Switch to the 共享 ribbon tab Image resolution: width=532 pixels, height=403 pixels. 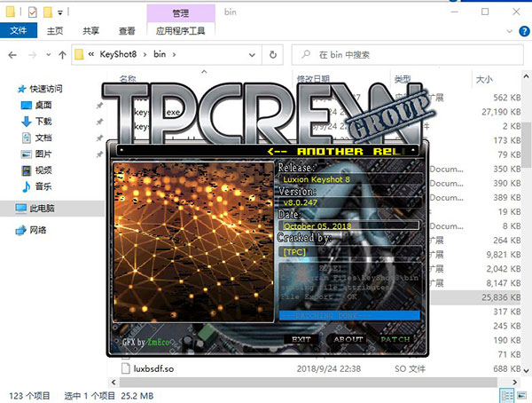coord(90,31)
